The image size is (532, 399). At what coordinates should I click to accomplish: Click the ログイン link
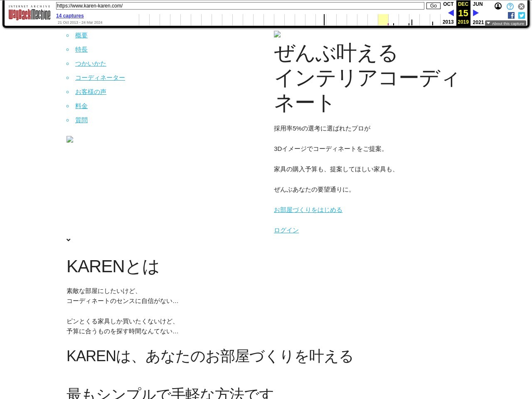pyautogui.click(x=286, y=230)
